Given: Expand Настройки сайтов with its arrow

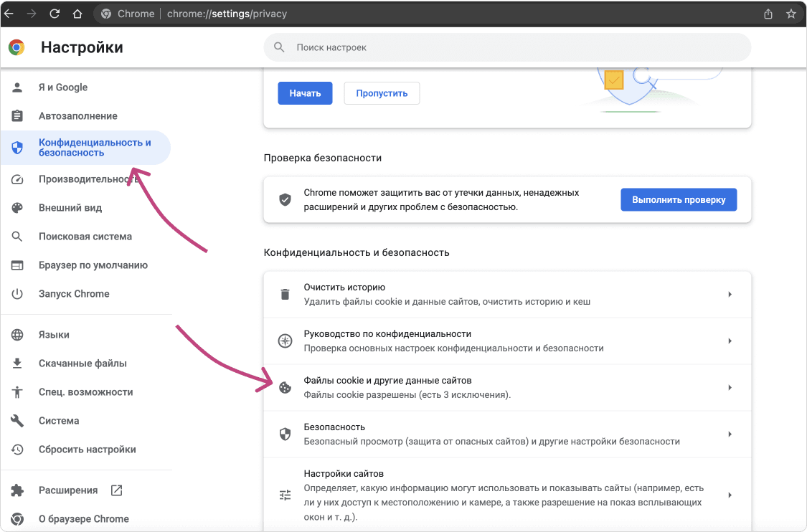Looking at the screenshot, I should [730, 494].
